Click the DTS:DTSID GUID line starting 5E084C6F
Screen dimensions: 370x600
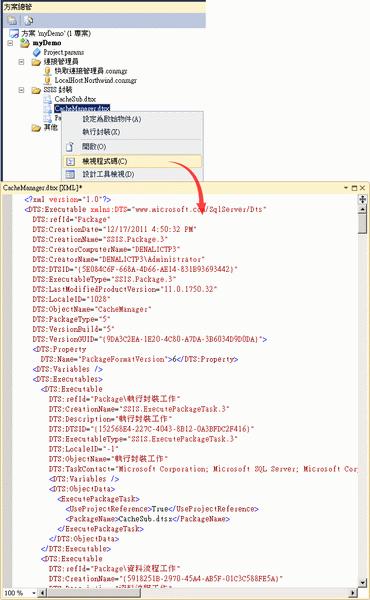135,269
